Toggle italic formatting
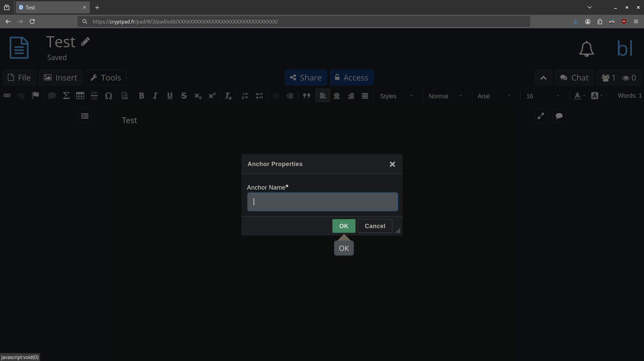Viewport: 644px width, 361px height. point(155,96)
